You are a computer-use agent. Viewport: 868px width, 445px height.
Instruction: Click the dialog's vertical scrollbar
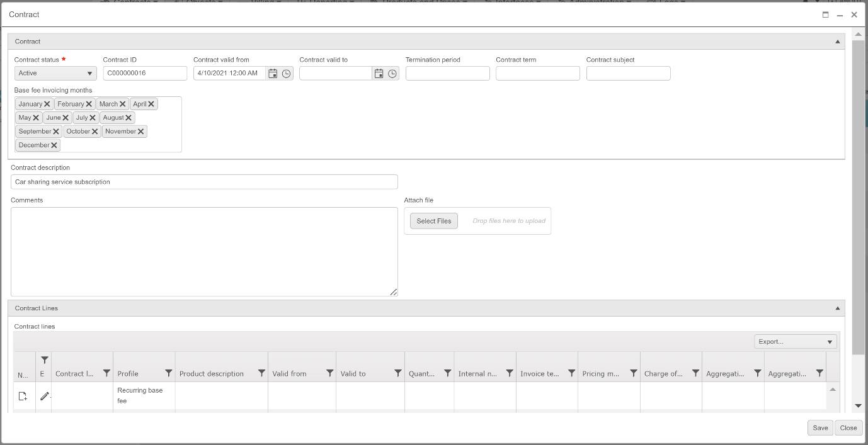858,189
